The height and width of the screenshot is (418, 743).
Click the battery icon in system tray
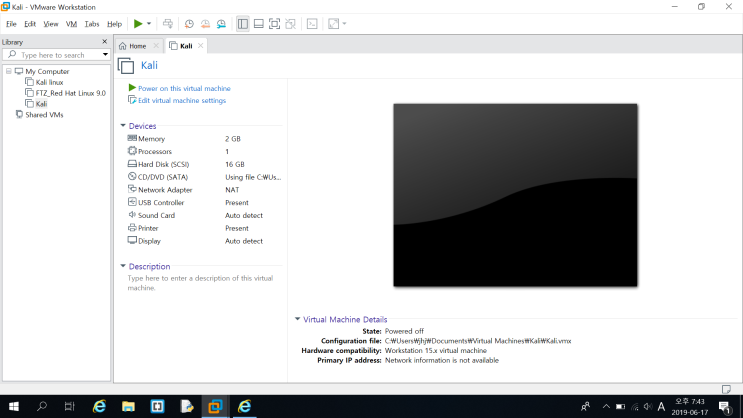620,406
